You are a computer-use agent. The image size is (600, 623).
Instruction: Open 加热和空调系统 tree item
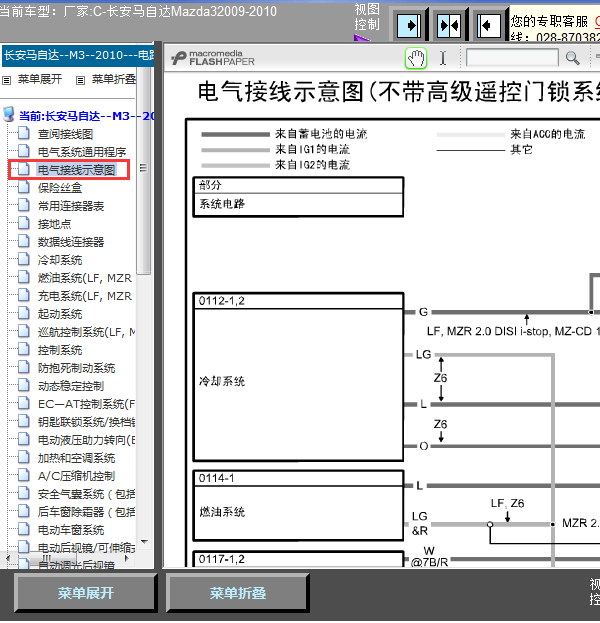[x=76, y=458]
